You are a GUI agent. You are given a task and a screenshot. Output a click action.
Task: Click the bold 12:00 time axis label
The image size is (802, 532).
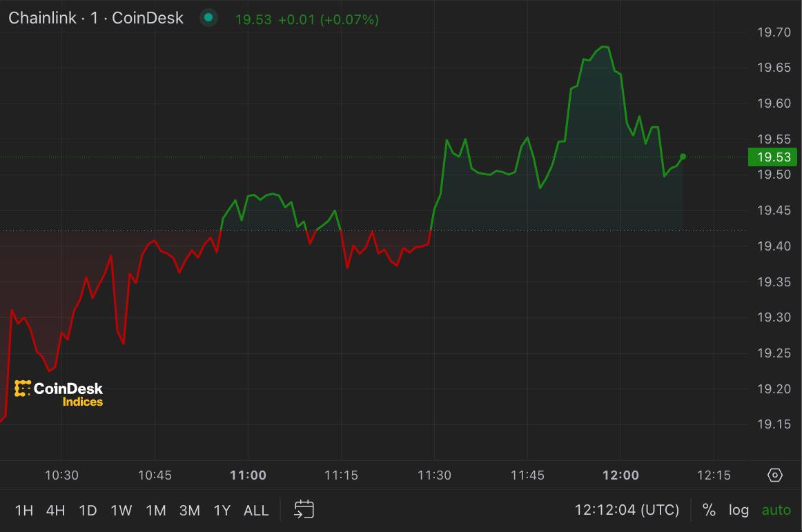(620, 475)
